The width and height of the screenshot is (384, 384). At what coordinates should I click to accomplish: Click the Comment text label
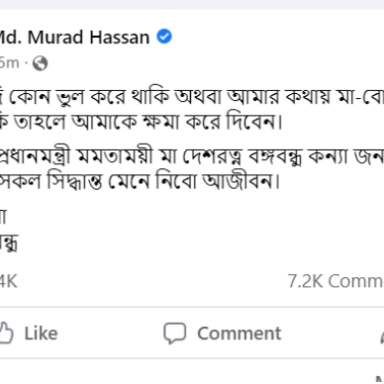click(x=239, y=333)
